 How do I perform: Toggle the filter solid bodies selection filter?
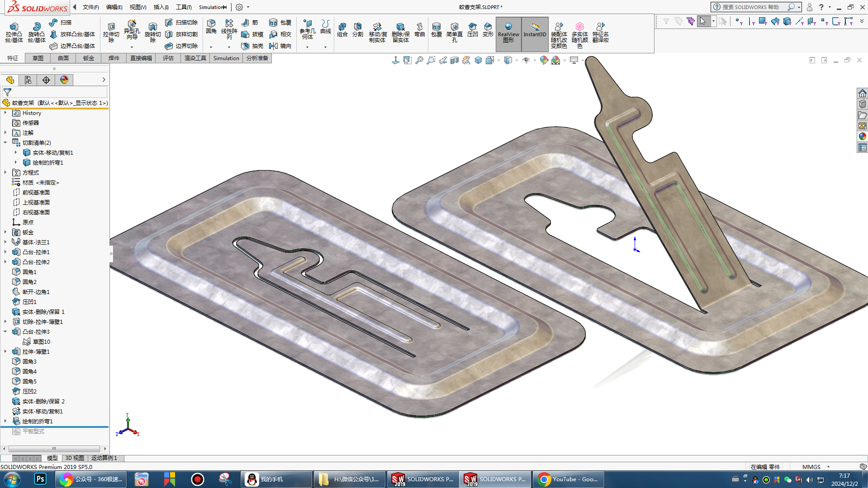pos(787,21)
